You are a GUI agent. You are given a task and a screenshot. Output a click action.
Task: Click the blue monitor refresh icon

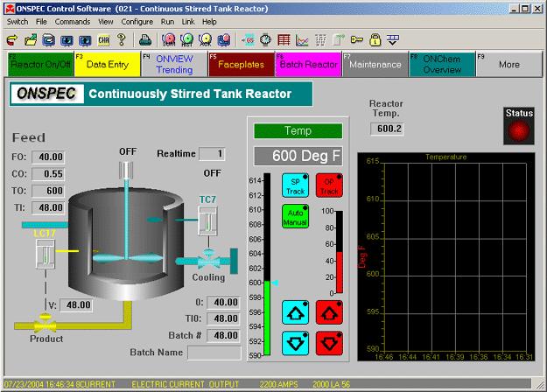pos(48,40)
